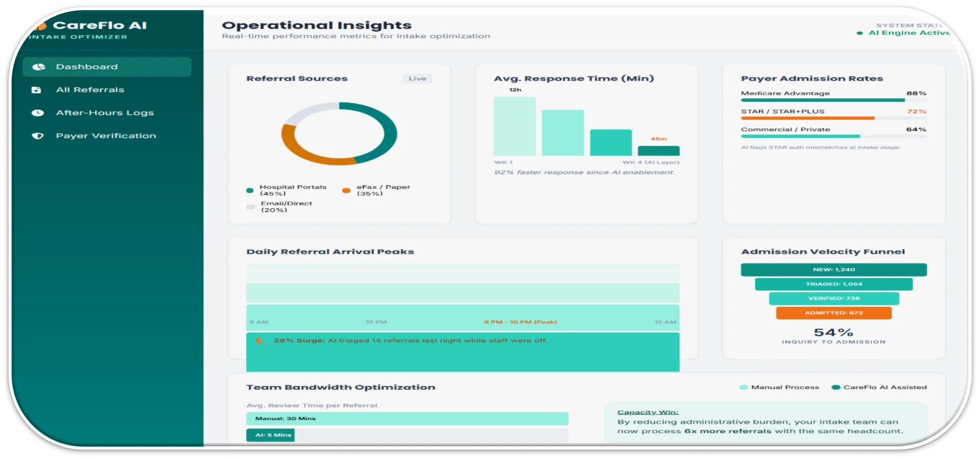Click the WK 4 AI Layer 45m bar

[659, 151]
